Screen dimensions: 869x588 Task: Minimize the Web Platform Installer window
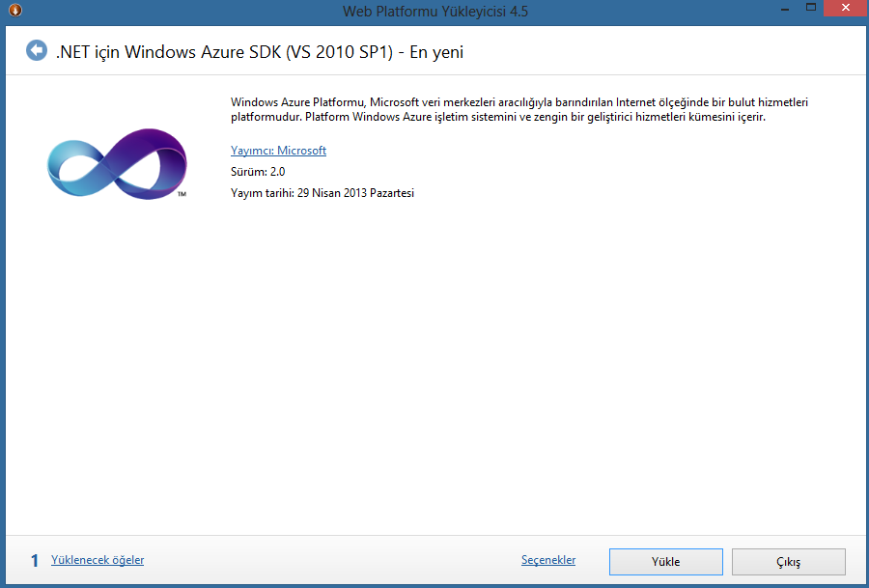(x=785, y=10)
